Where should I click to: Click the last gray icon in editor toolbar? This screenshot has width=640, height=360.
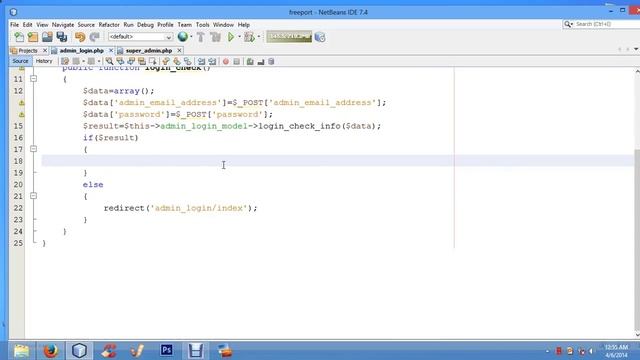(x=271, y=61)
